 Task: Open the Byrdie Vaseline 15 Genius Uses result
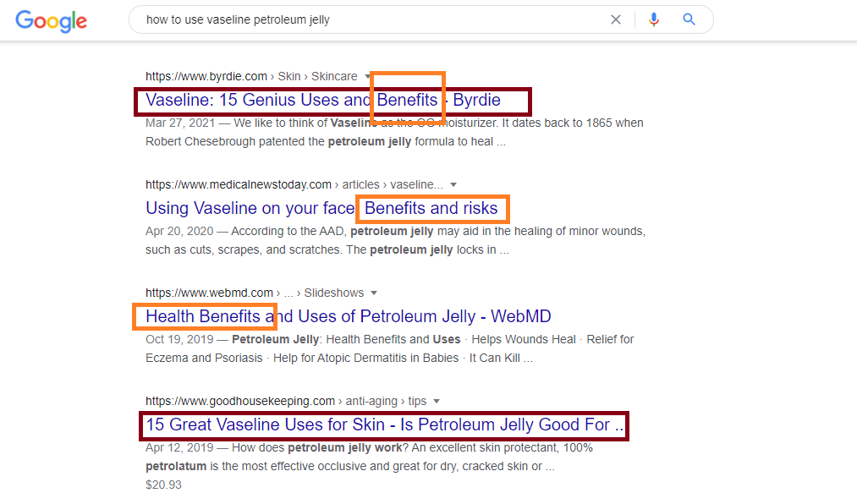coord(322,101)
